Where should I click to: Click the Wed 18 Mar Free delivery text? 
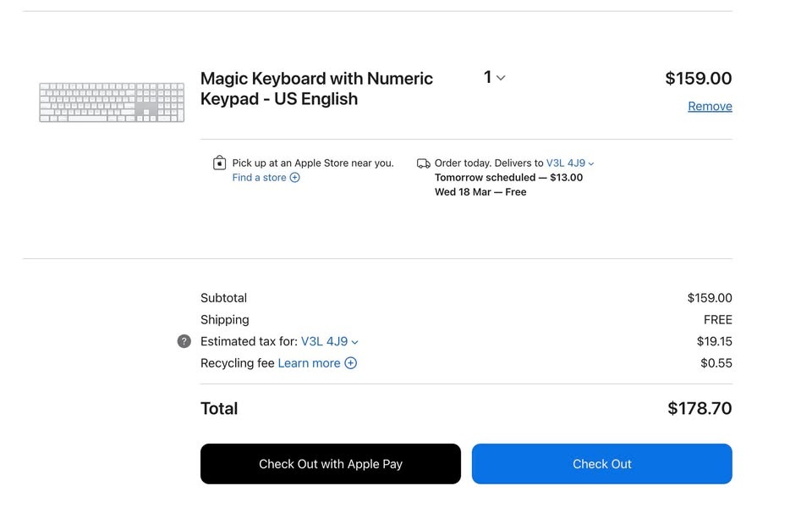(x=480, y=192)
